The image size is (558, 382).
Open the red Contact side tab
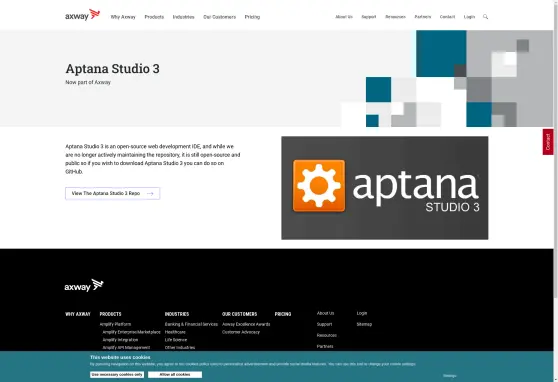548,142
